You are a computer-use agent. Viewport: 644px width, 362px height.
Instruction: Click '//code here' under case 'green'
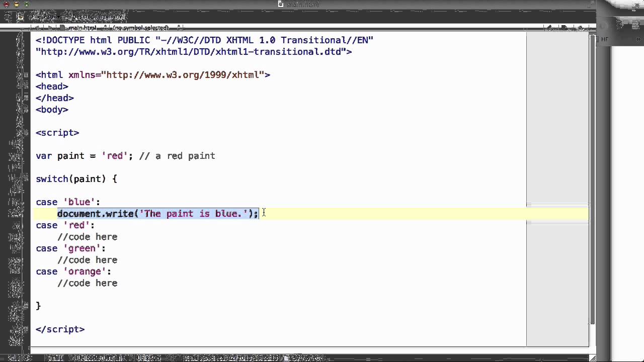pyautogui.click(x=88, y=260)
